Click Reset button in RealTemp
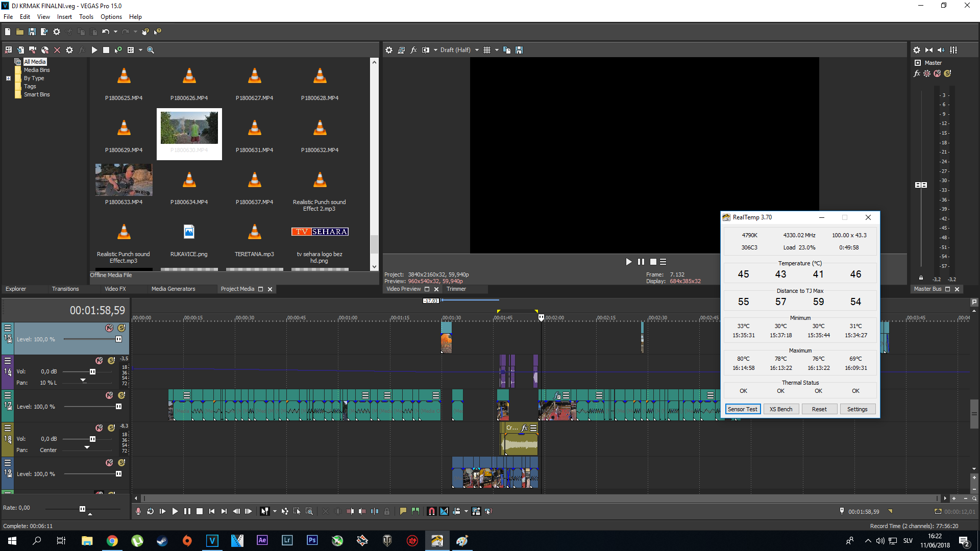This screenshot has height=551, width=980. (819, 409)
